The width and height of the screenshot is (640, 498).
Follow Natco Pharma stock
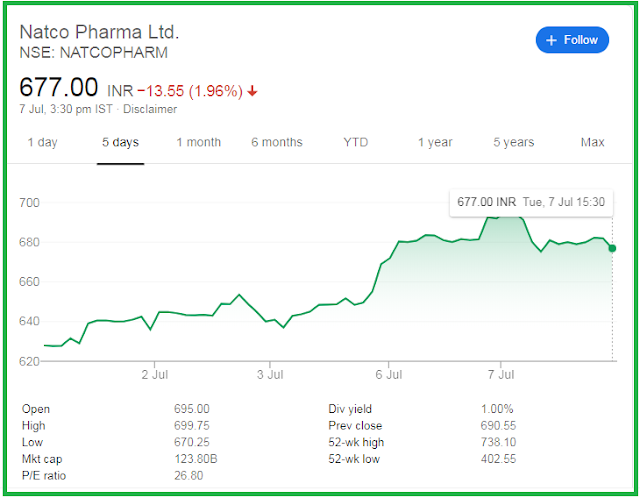(572, 40)
